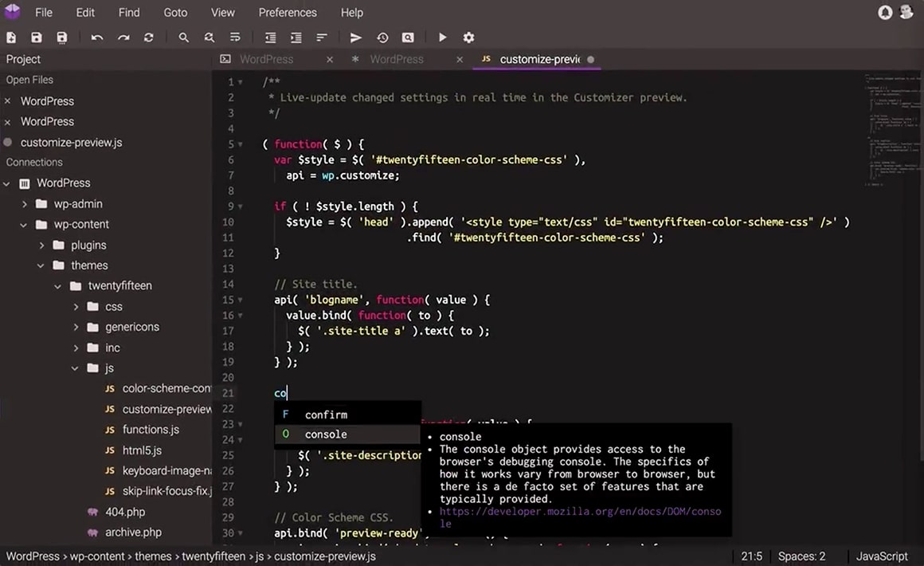
Task: Select console from the autocomplete popup
Action: [325, 434]
